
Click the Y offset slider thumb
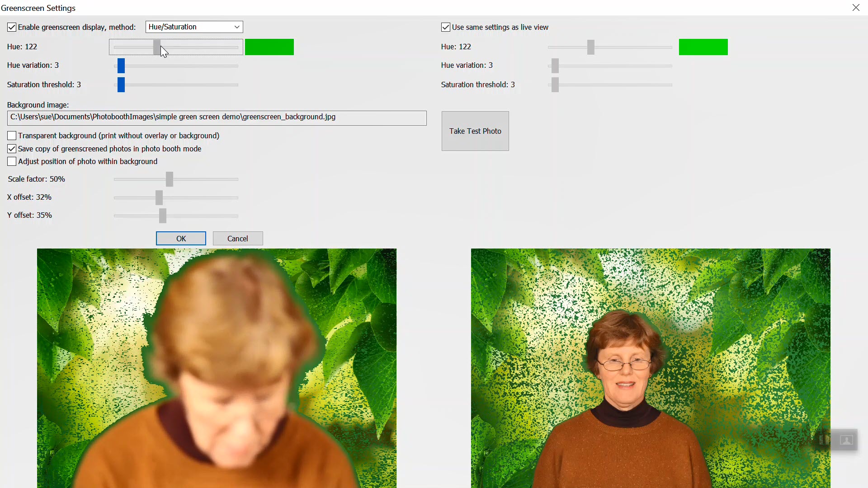[163, 216]
